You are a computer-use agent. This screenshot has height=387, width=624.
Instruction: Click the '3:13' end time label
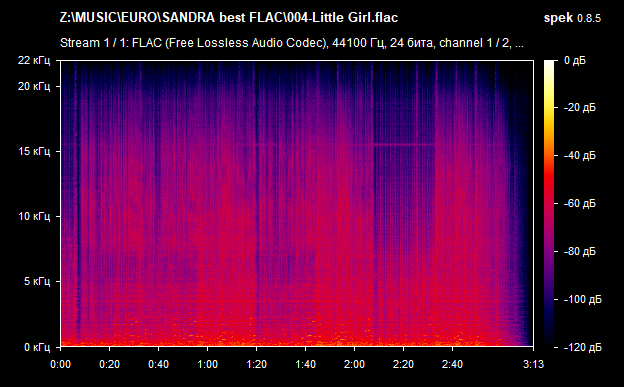[x=533, y=364]
